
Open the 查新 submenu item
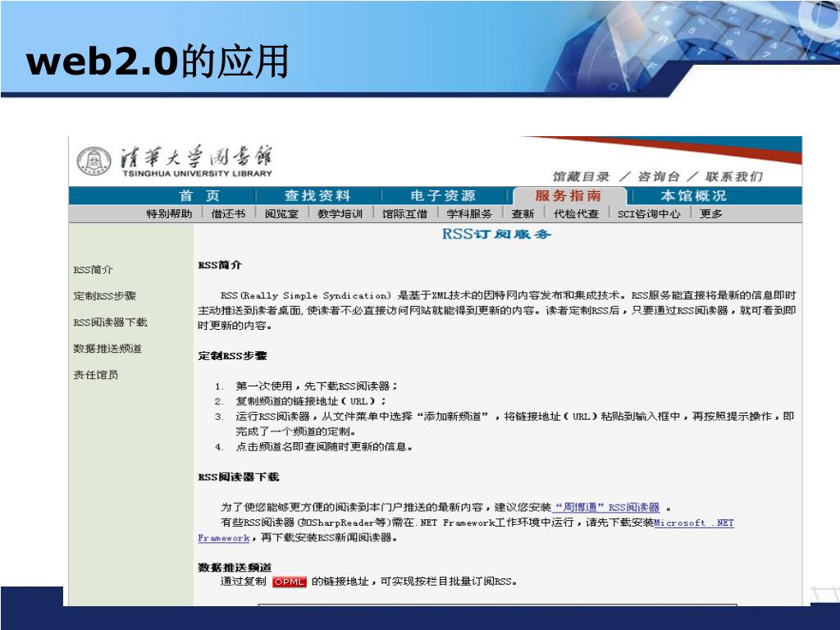coord(523,214)
